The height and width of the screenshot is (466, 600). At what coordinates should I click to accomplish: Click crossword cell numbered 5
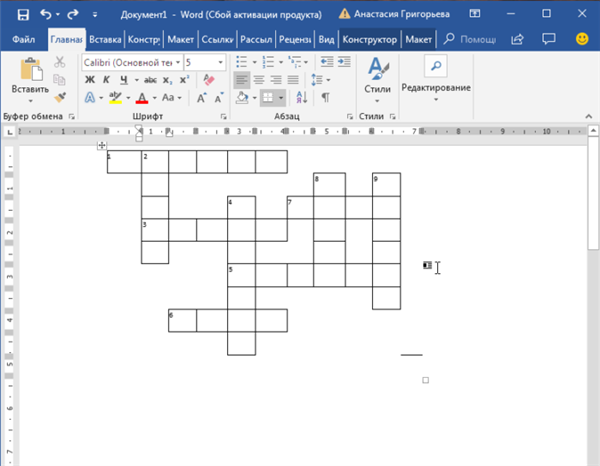pyautogui.click(x=241, y=275)
